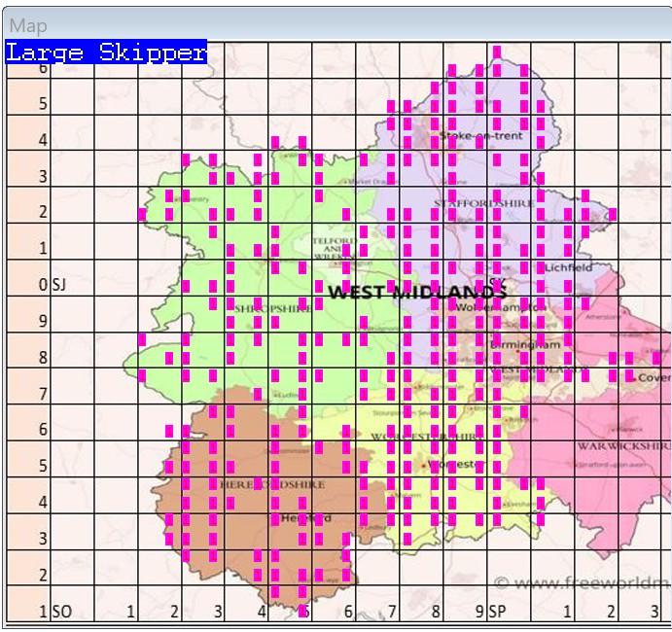The height and width of the screenshot is (632, 672).
Task: Click the SO grid reference label
Action: [x=61, y=612]
